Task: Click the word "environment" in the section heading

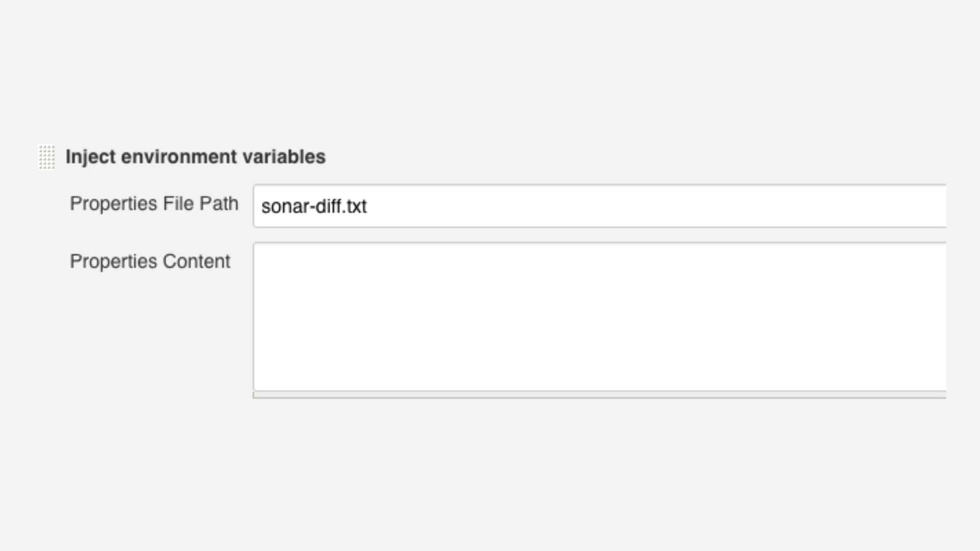Action: (179, 157)
